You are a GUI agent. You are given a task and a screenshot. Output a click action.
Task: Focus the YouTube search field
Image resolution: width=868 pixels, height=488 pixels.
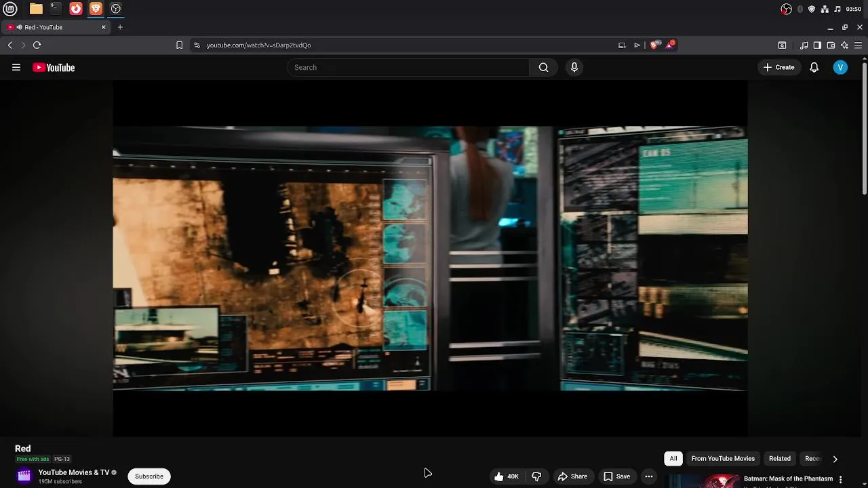pos(408,67)
